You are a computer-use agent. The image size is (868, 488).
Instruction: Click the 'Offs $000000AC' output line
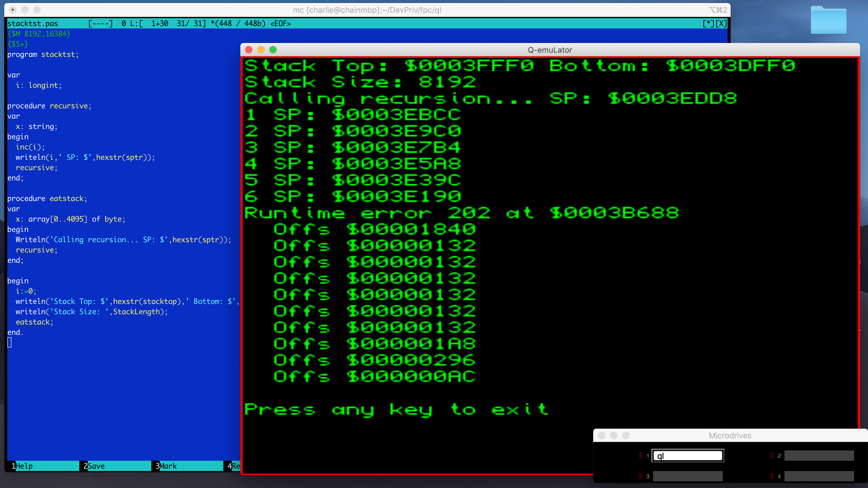pos(374,377)
